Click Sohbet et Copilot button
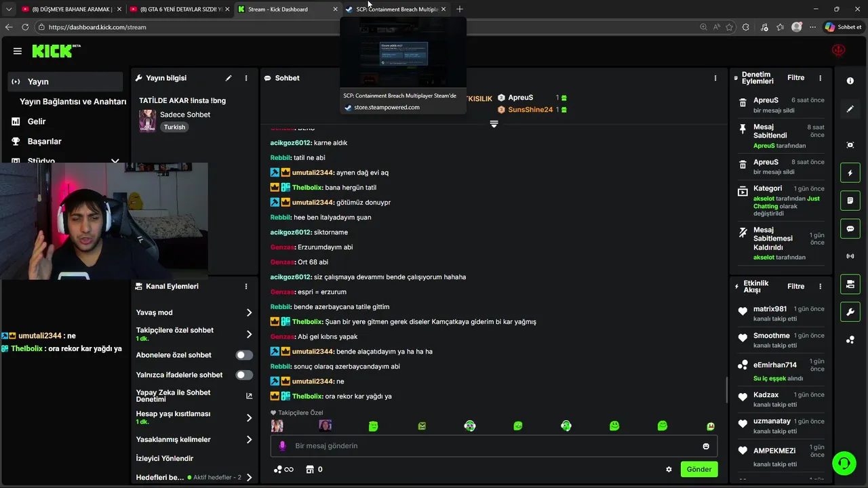 click(x=843, y=27)
